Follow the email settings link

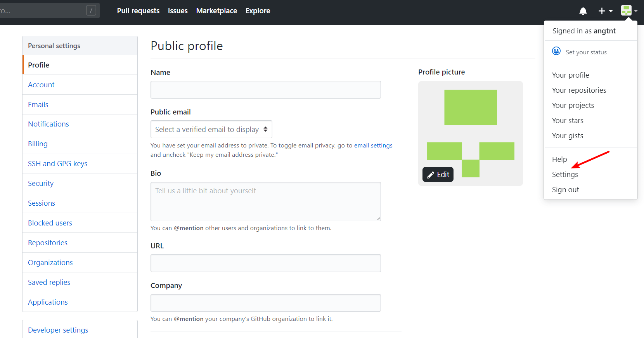pos(373,146)
